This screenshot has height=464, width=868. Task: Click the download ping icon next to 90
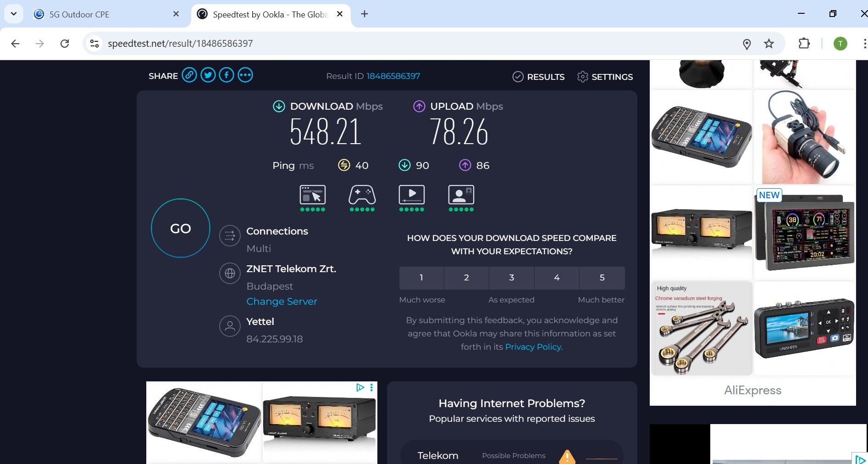404,165
